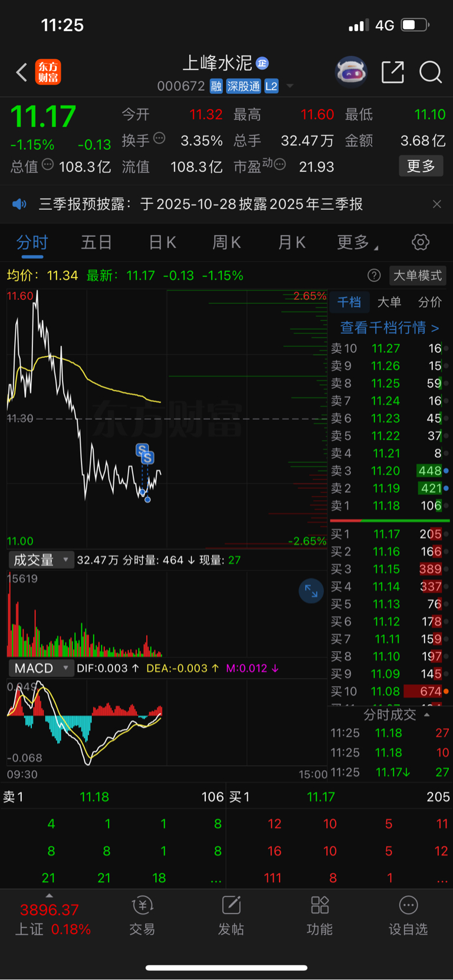Image resolution: width=453 pixels, height=980 pixels.
Task: Select the 大单 tab
Action: (x=389, y=302)
